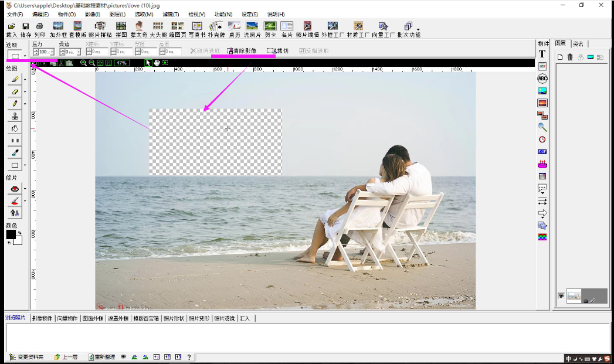Open the 套模版 template tool

point(77,29)
